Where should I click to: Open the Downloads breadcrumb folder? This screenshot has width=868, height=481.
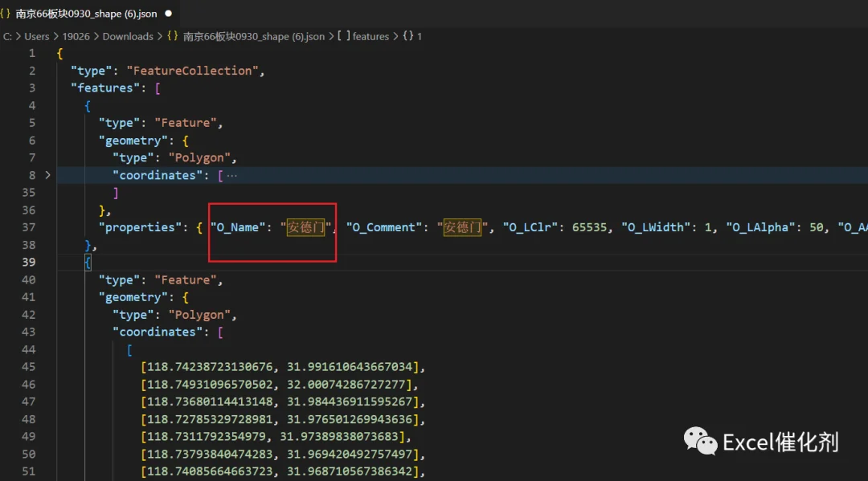[128, 36]
